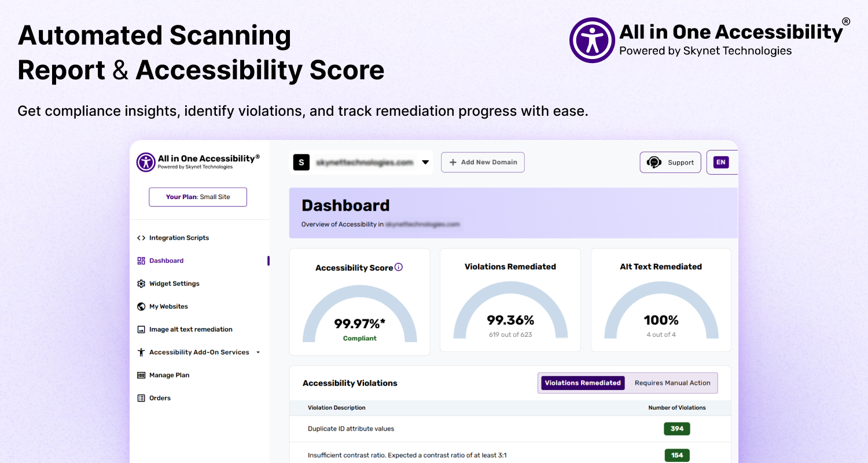Click the Manage Plan icon

tap(141, 375)
